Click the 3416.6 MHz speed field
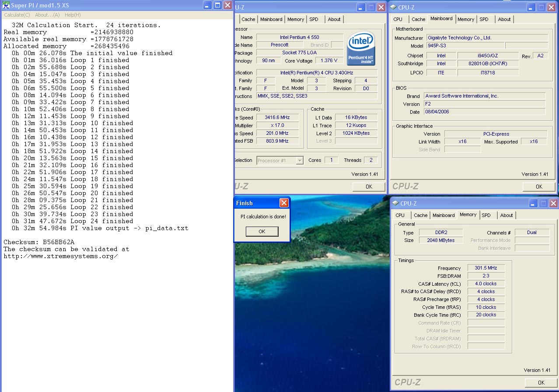 pos(277,118)
